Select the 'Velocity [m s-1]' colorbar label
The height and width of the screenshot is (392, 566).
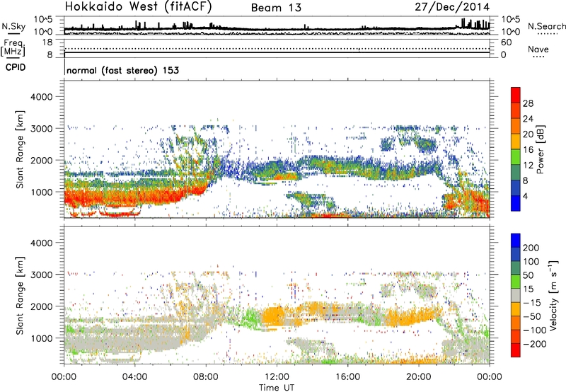tap(553, 295)
